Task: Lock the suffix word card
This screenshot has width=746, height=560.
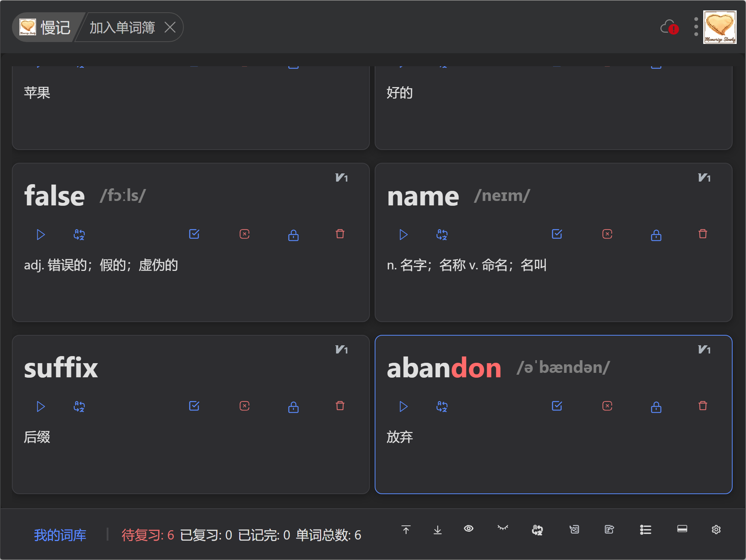Action: (294, 407)
